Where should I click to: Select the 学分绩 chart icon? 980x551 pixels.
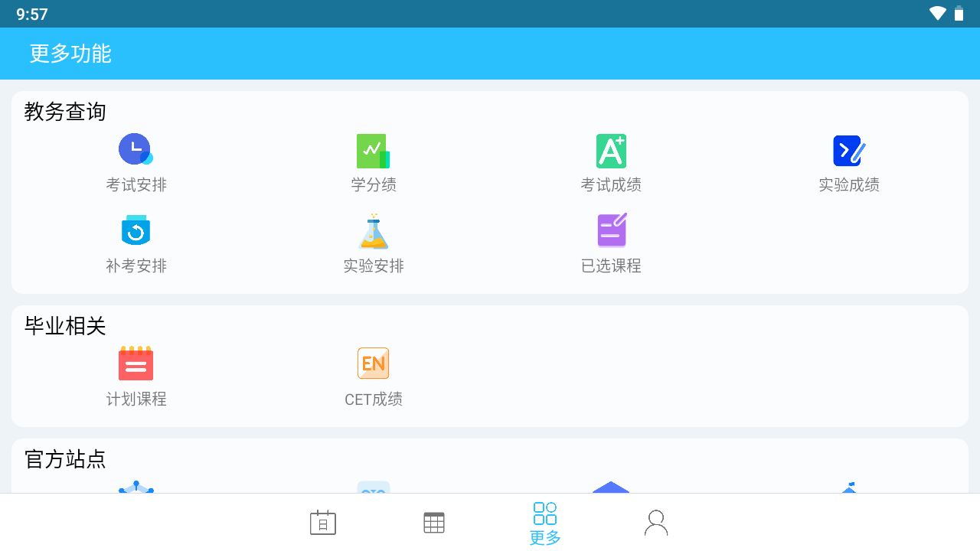click(373, 148)
